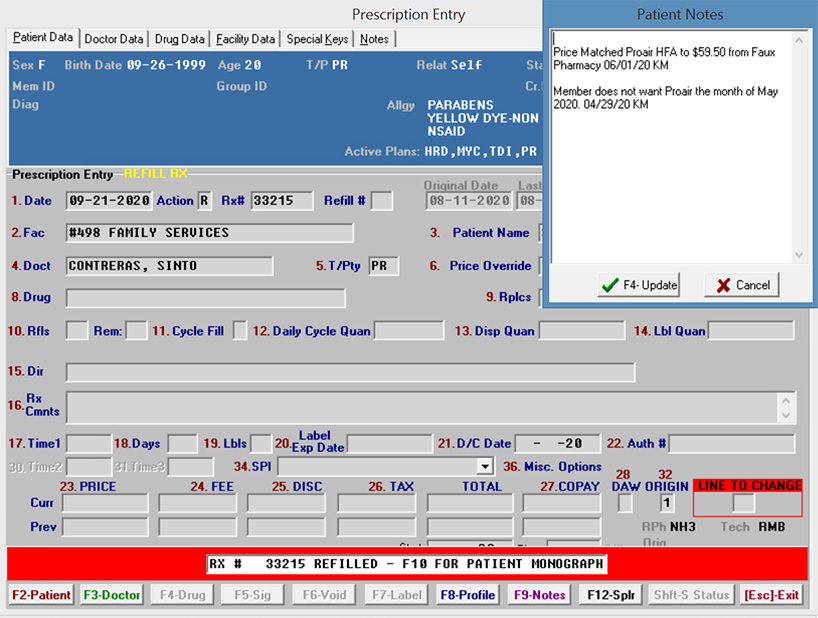Image resolution: width=818 pixels, height=618 pixels.
Task: Click the Patient Notes scroll up arrow
Action: pos(799,40)
